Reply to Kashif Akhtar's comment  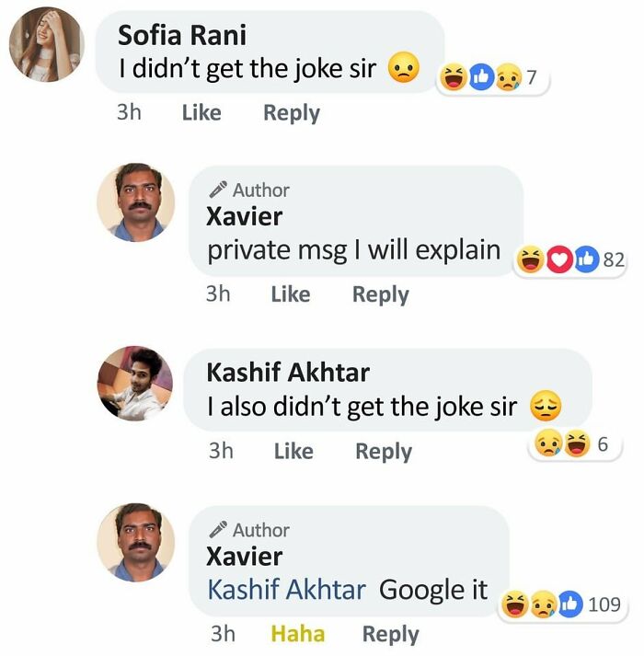(384, 452)
